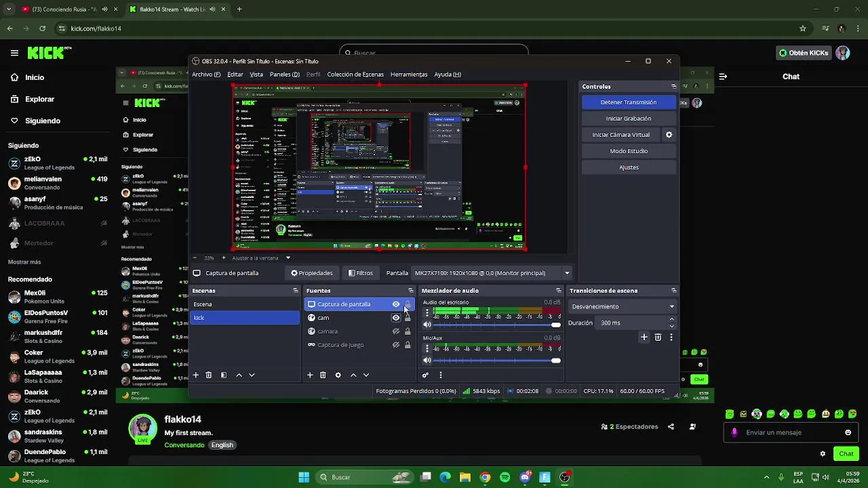Open Audio del escritorio options menu
This screenshot has height=488, width=868.
[427, 312]
